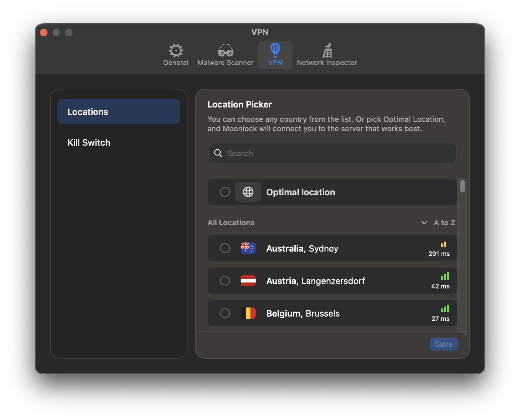This screenshot has height=420, width=520.
Task: Click the Belgium flag icon
Action: [248, 313]
